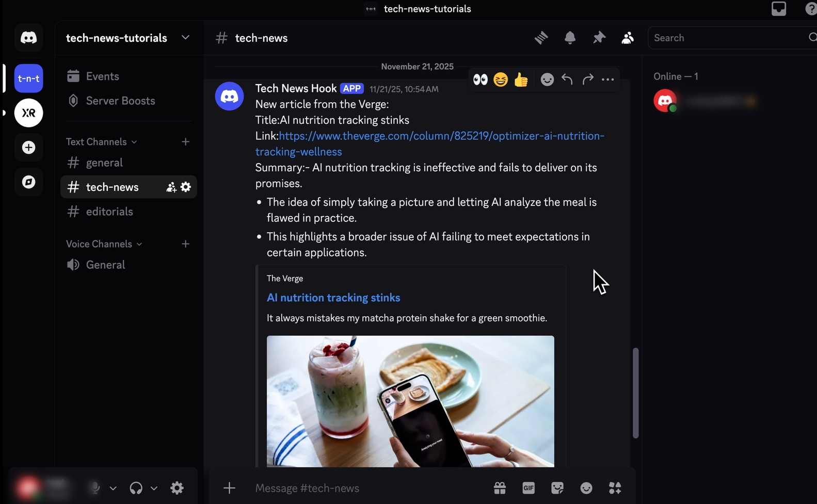817x504 pixels.
Task: Expand headphone output options chevron
Action: click(154, 488)
